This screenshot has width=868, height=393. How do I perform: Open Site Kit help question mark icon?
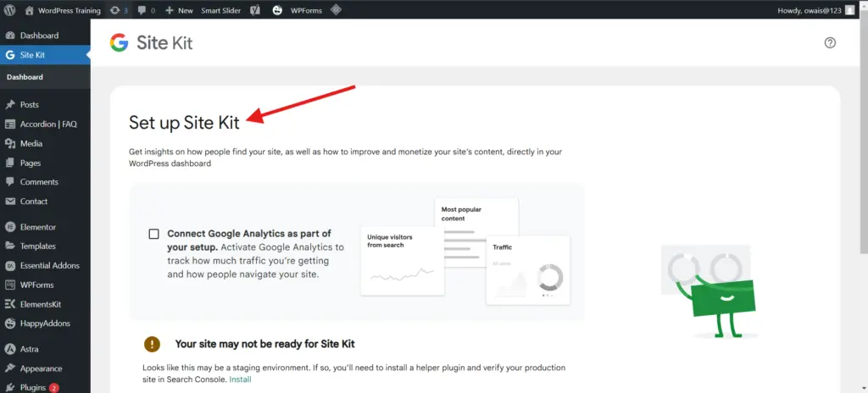(830, 42)
